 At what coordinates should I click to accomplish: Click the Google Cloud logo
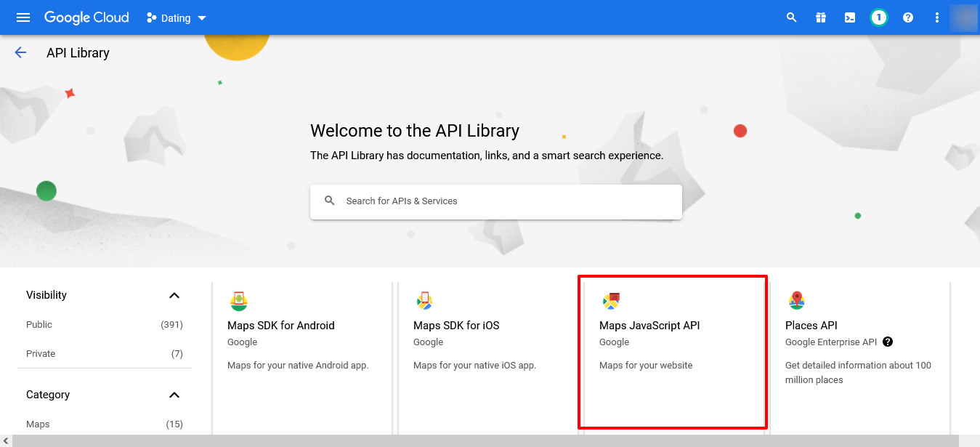(86, 17)
